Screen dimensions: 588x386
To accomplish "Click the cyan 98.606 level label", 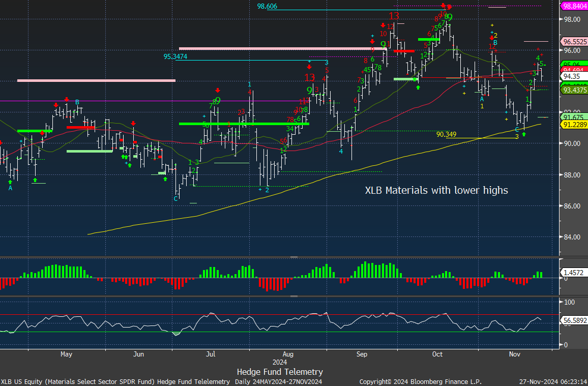I will (x=268, y=6).
